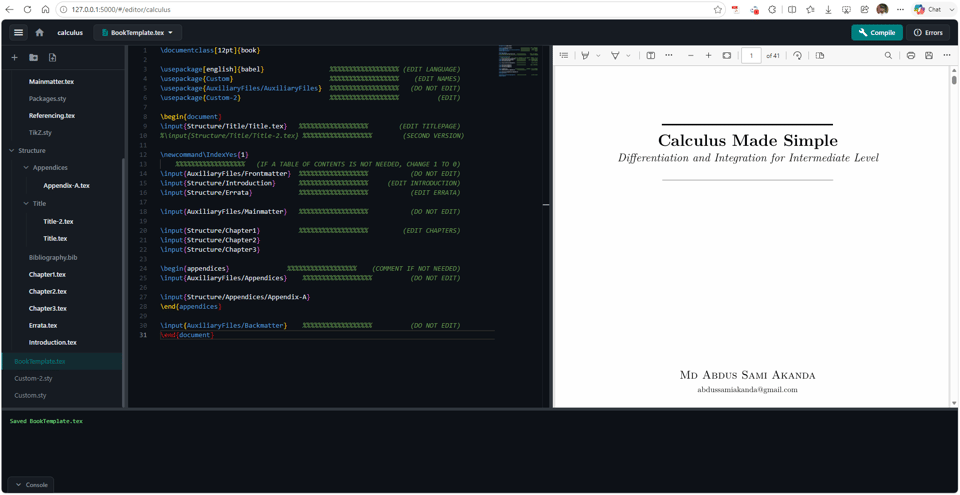This screenshot has height=495, width=960.
Task: Toggle the hamburger sidebar menu
Action: click(x=18, y=32)
